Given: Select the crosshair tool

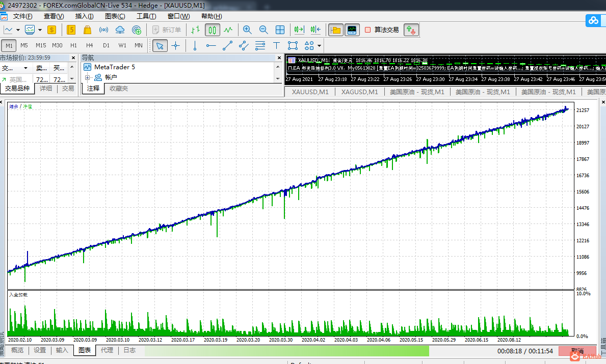Looking at the screenshot, I should coord(176,46).
